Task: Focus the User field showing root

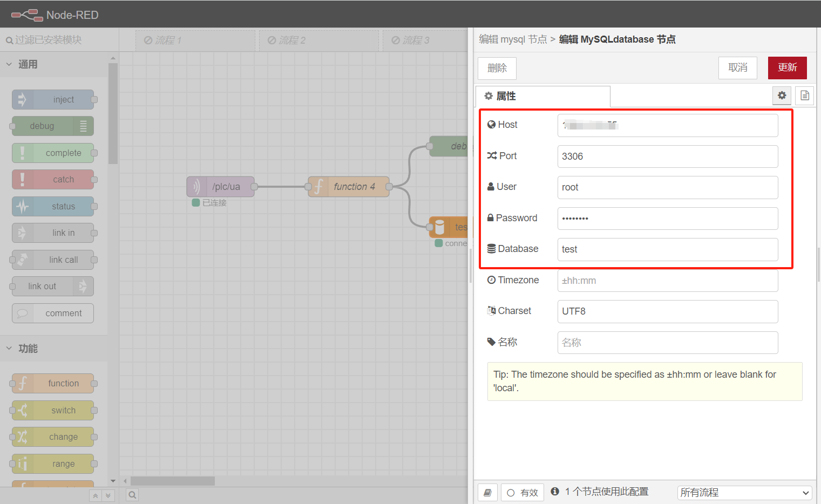Action: click(668, 187)
